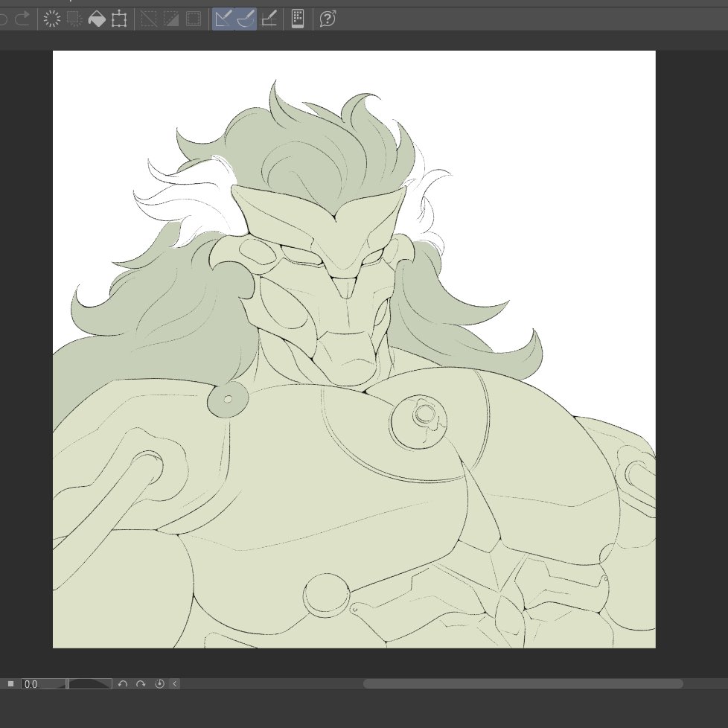Image resolution: width=728 pixels, height=728 pixels.
Task: Toggle Snap to Special Ruler
Action: [246, 19]
